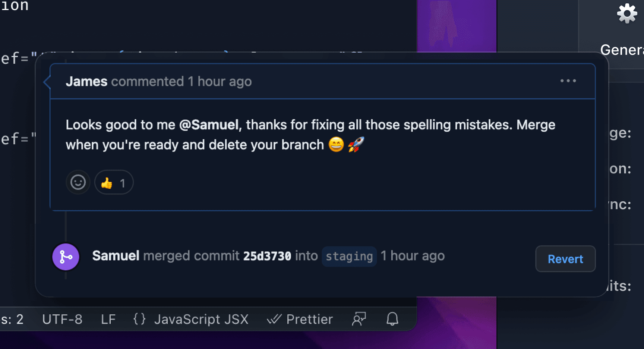Switch to the General tab
The height and width of the screenshot is (349, 644).
pyautogui.click(x=622, y=50)
